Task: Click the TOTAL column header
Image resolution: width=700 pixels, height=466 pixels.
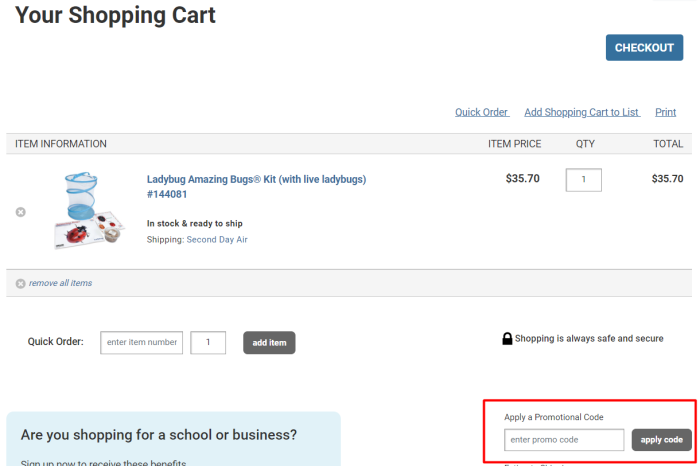Action: 668,144
